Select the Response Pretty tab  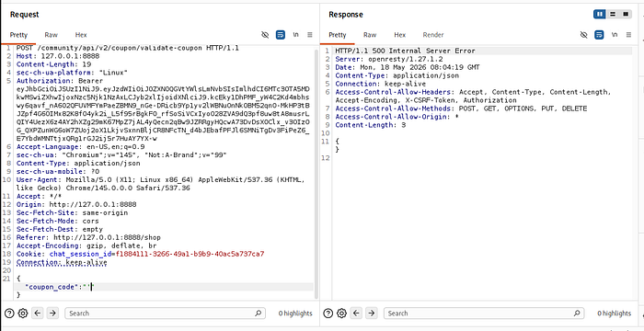pos(338,35)
